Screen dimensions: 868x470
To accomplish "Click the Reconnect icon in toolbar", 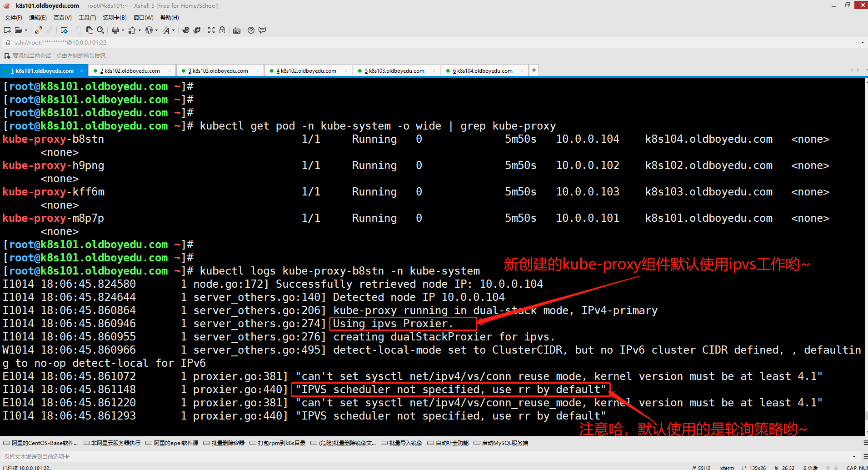I will tap(38, 30).
